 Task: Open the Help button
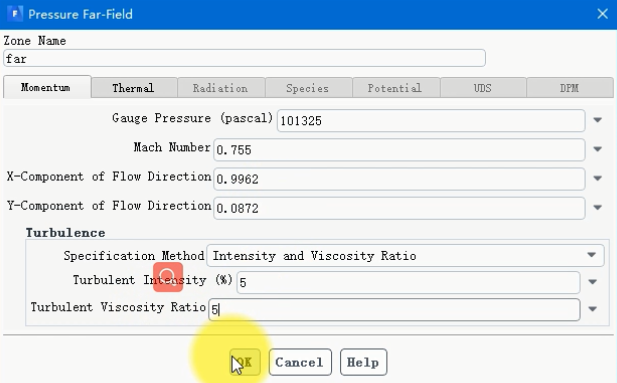364,362
